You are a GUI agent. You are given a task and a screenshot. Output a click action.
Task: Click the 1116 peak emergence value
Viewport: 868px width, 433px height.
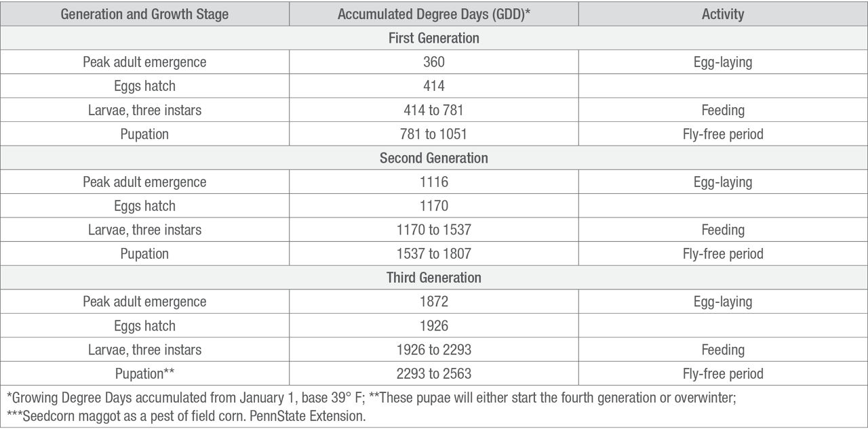[x=433, y=182]
